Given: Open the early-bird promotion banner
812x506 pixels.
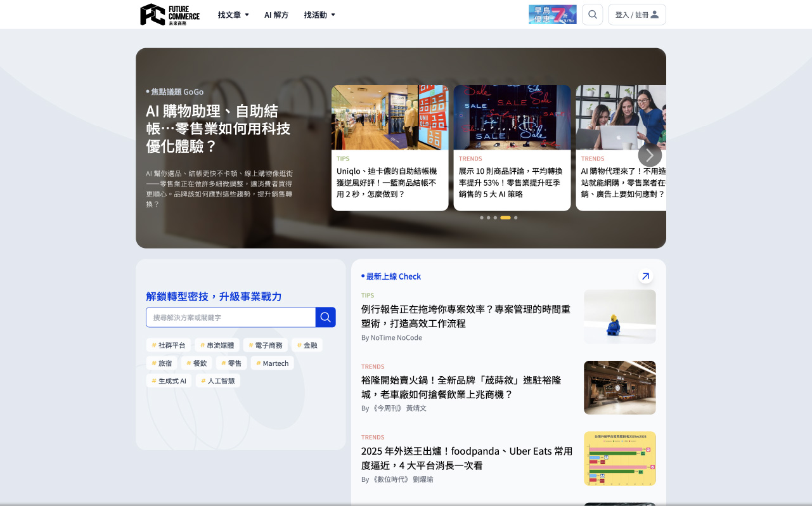Looking at the screenshot, I should click(553, 15).
